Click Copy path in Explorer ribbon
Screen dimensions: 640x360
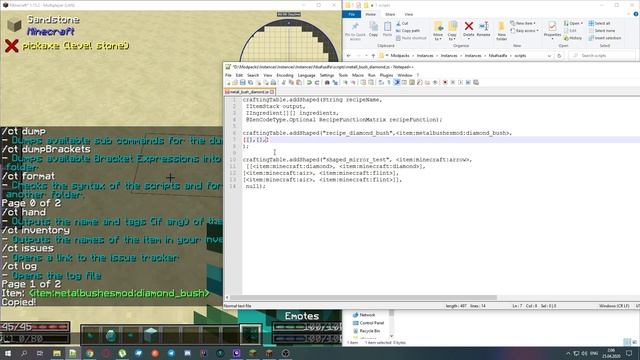tap(407, 31)
